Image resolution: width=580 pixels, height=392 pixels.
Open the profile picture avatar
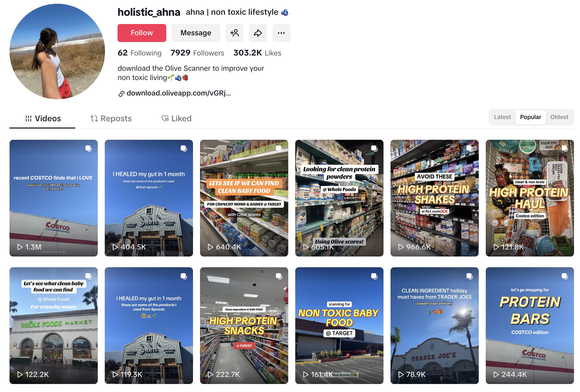[57, 51]
